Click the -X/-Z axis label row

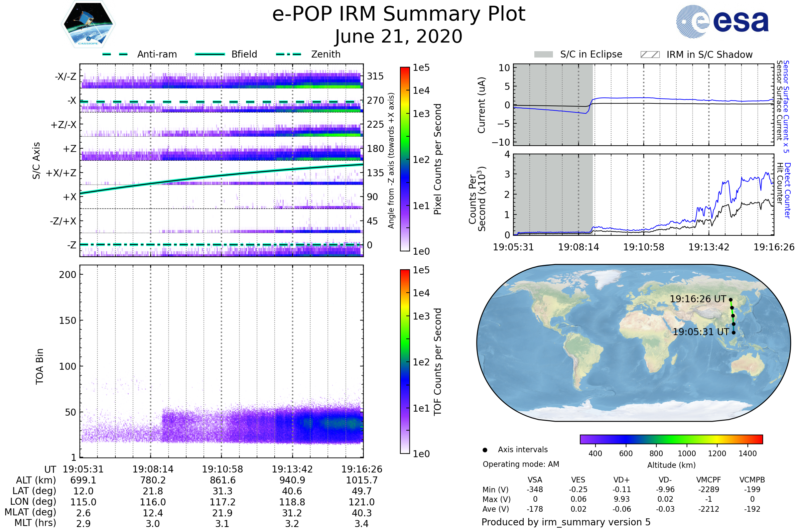point(66,76)
